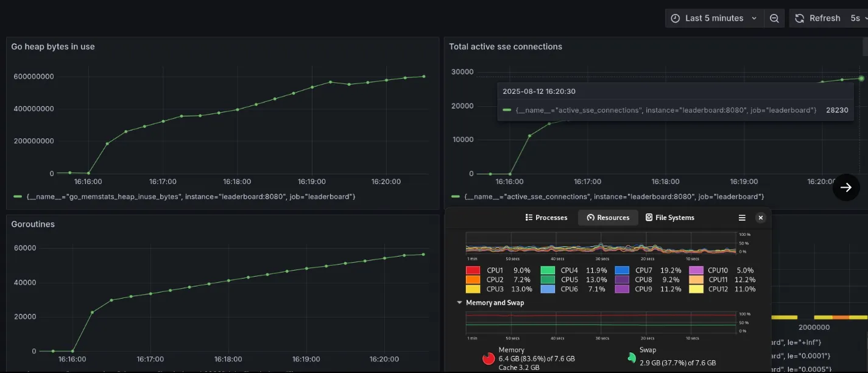The height and width of the screenshot is (373, 868).
Task: Click the refresh sync icon
Action: pyautogui.click(x=799, y=18)
